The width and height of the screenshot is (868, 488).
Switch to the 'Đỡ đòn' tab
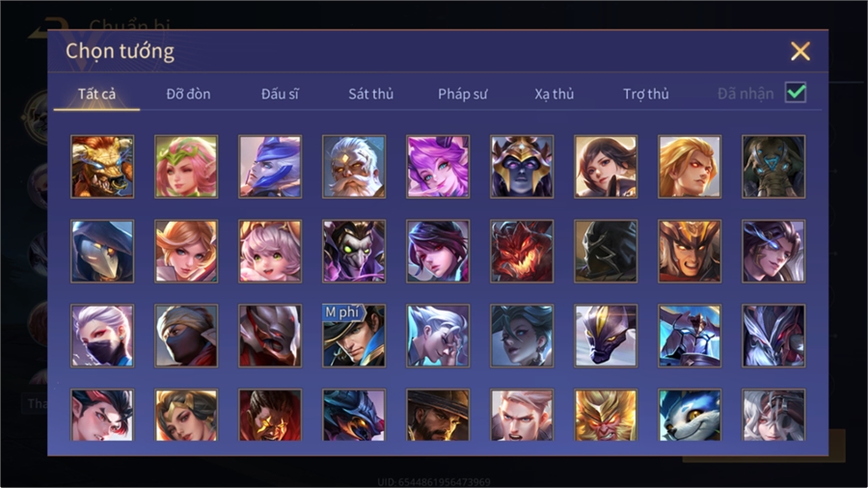(188, 95)
